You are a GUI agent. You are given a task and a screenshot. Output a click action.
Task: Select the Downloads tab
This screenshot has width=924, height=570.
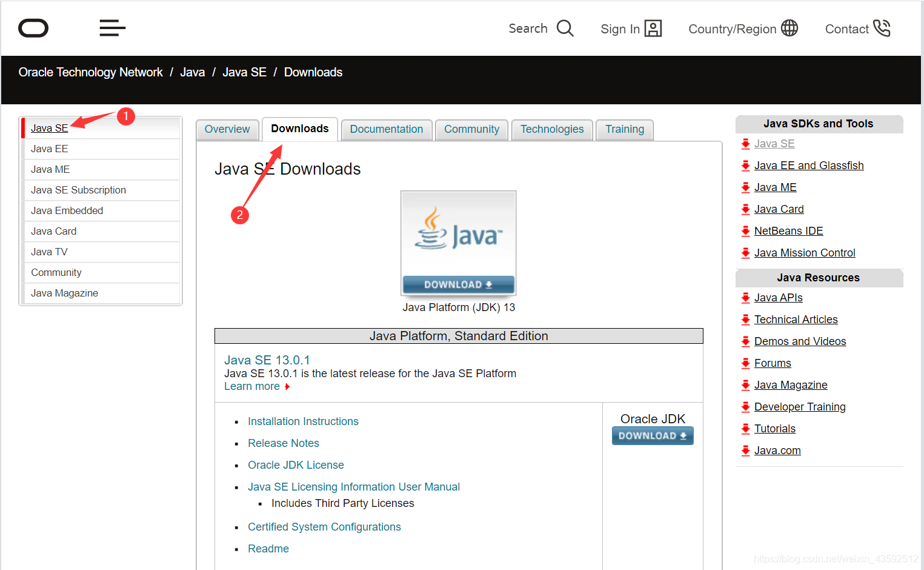[300, 129]
